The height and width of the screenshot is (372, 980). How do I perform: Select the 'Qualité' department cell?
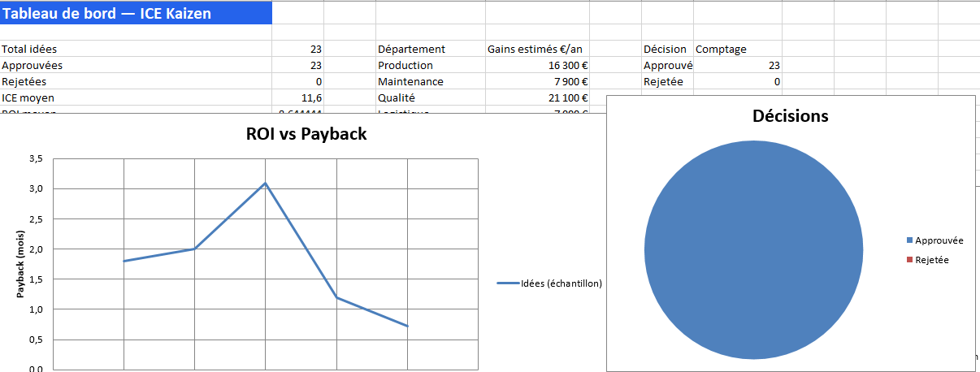click(x=397, y=97)
